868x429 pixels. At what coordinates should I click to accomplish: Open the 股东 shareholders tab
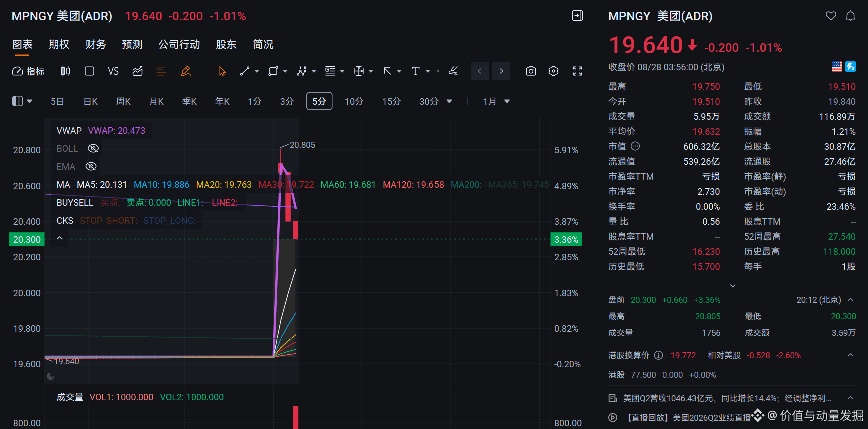pos(226,44)
